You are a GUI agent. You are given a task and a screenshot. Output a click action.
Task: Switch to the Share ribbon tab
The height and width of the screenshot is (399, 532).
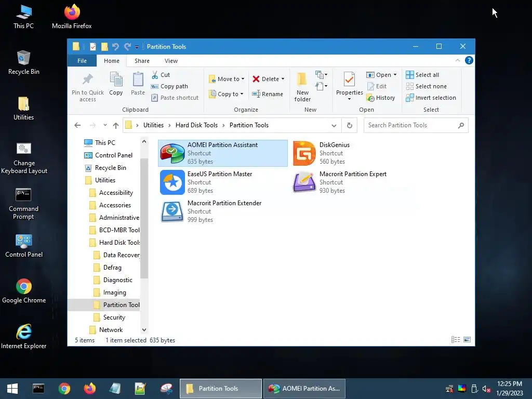(x=142, y=61)
